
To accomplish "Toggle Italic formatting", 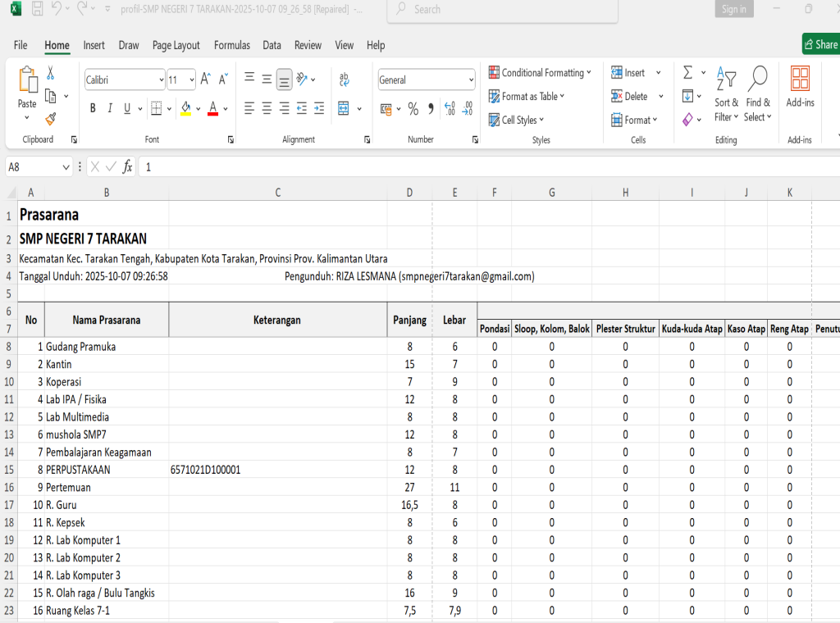I will pyautogui.click(x=110, y=108).
